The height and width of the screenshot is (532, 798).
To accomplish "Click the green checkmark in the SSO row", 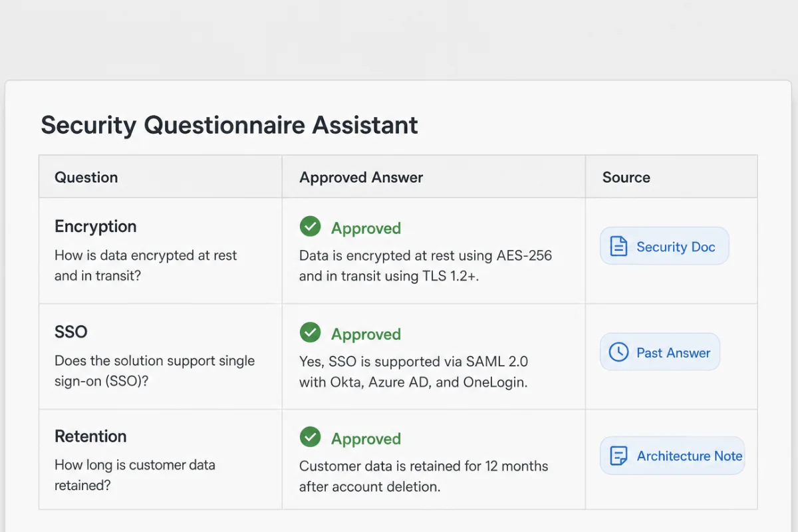I will pyautogui.click(x=310, y=332).
